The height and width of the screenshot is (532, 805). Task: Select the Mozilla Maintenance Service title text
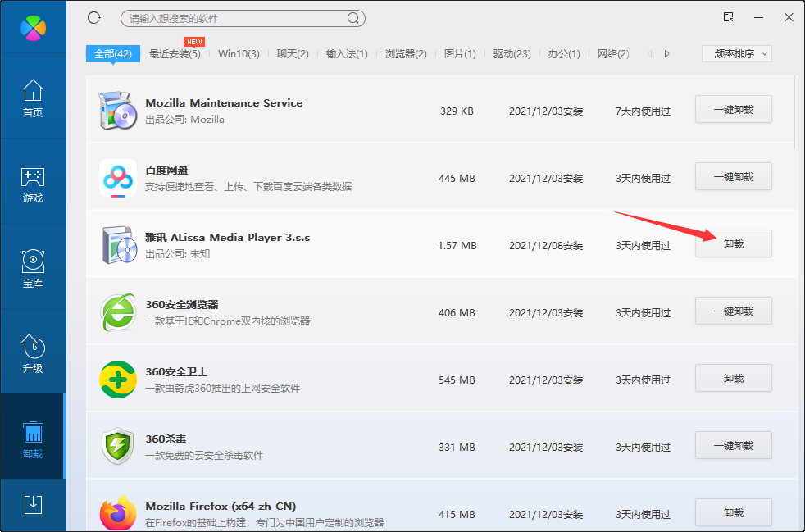coord(224,102)
